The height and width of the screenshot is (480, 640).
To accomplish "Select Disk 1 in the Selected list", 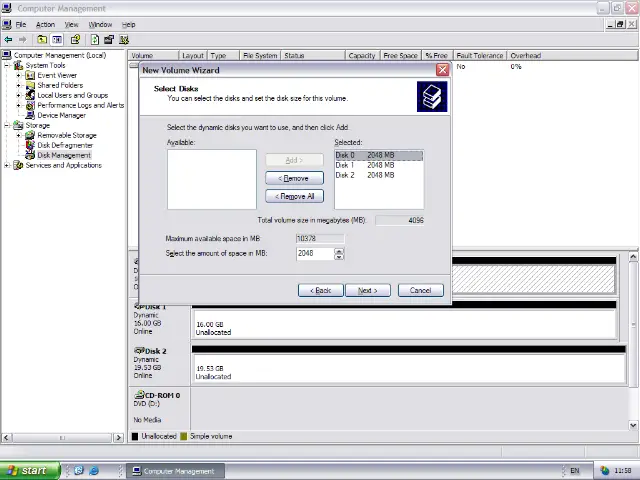I will [379, 165].
